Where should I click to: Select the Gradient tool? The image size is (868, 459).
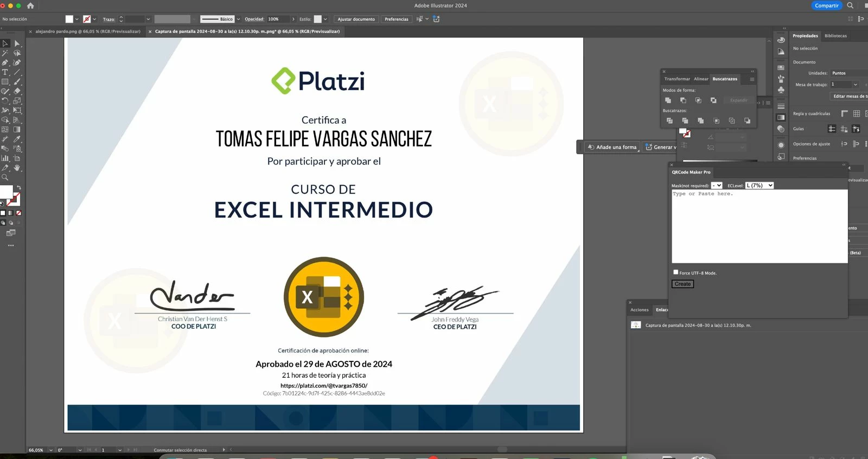(x=17, y=129)
